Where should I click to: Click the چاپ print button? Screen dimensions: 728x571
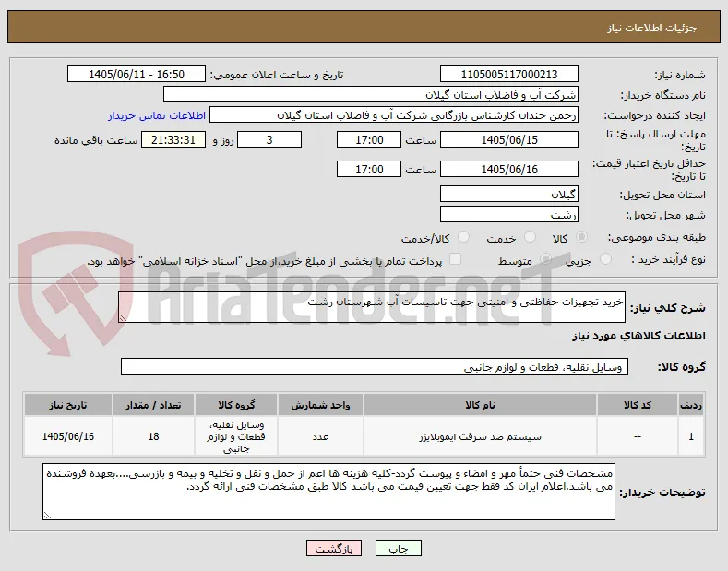(399, 548)
